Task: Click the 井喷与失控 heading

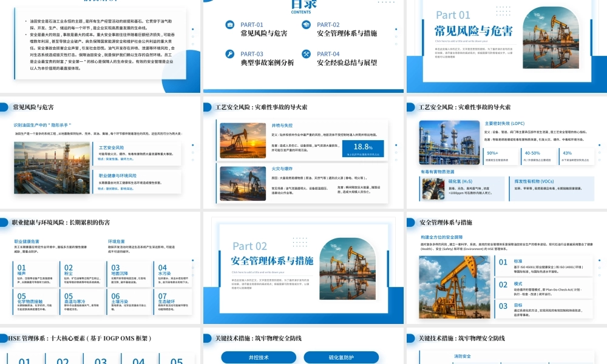Action: pyautogui.click(x=282, y=126)
